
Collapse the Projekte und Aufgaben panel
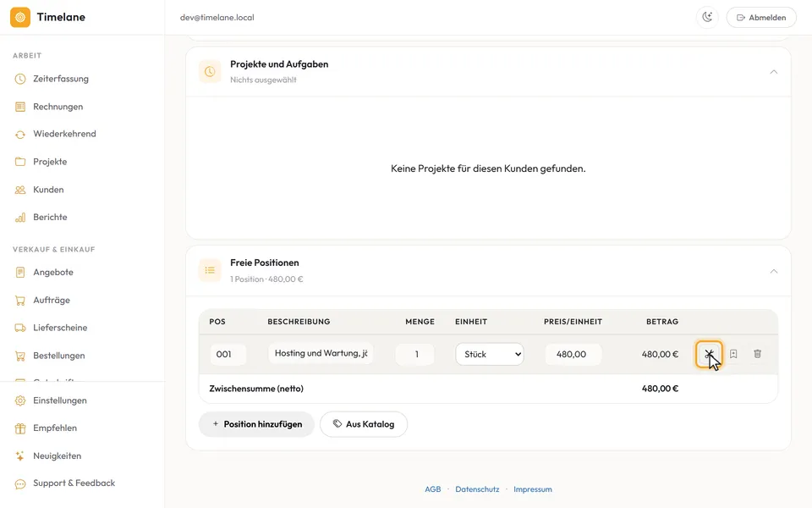click(x=774, y=71)
